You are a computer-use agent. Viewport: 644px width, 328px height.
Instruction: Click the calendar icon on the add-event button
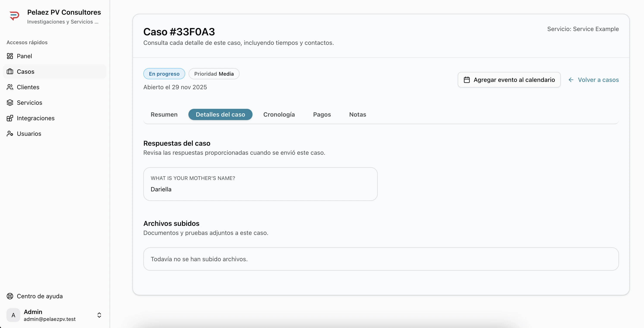467,80
